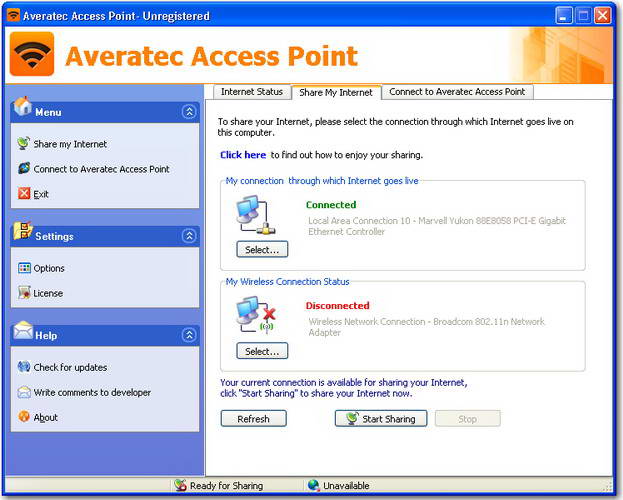Viewport: 623px width, 500px height.
Task: Click the red Disconnected status text
Action: [x=337, y=306]
